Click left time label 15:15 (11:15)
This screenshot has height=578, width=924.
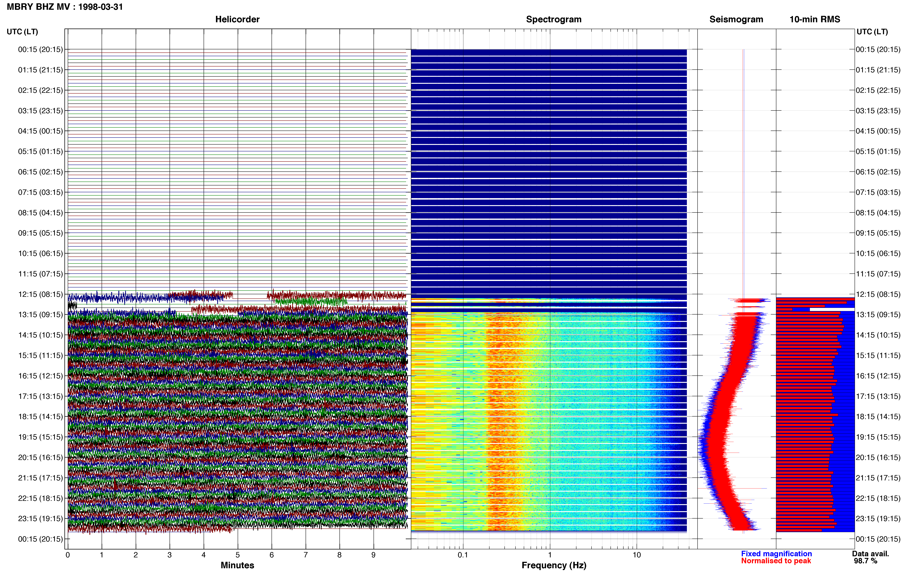pyautogui.click(x=41, y=356)
